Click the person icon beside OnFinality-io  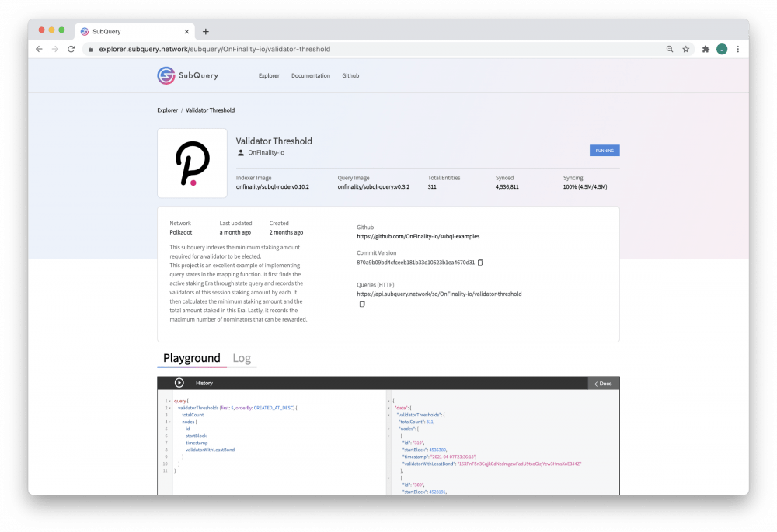point(241,152)
